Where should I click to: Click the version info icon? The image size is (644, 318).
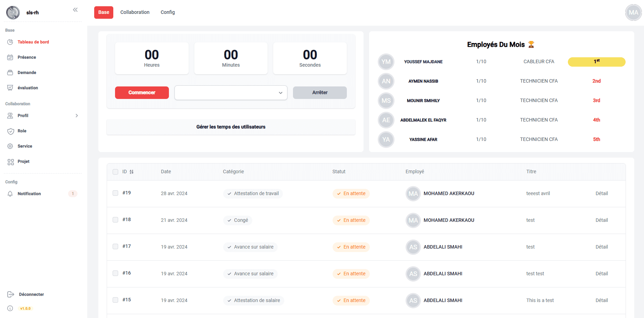pyautogui.click(x=10, y=308)
